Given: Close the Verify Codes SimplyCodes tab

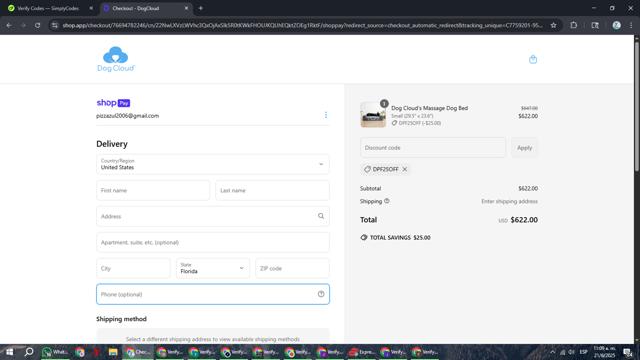Looking at the screenshot, I should tap(91, 8).
